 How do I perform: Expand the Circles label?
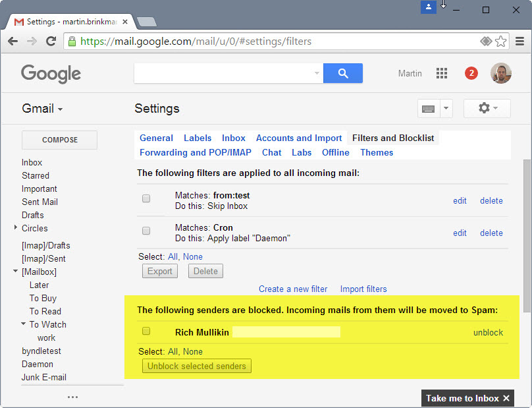(16, 227)
